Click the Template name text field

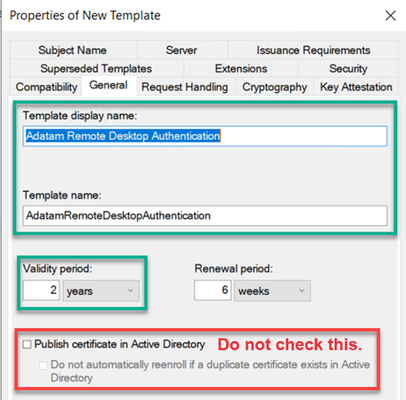pyautogui.click(x=205, y=216)
